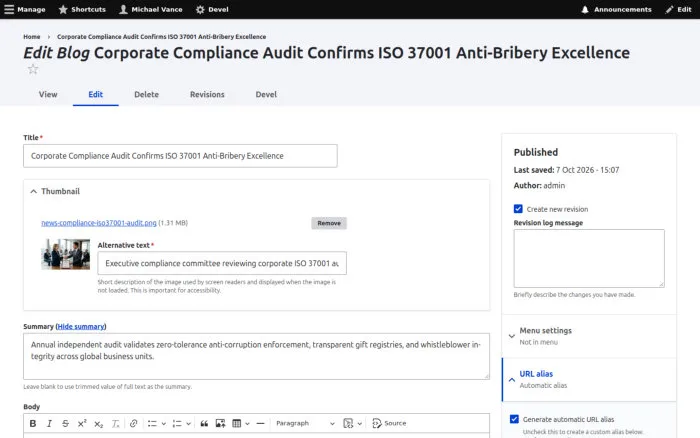Click the thumbnail image preview

point(66,254)
